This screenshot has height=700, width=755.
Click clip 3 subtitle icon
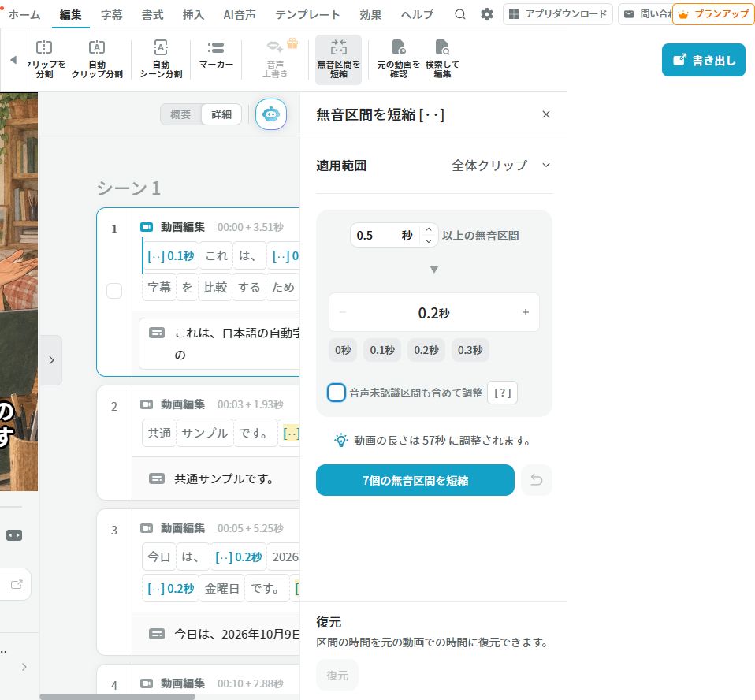point(157,634)
